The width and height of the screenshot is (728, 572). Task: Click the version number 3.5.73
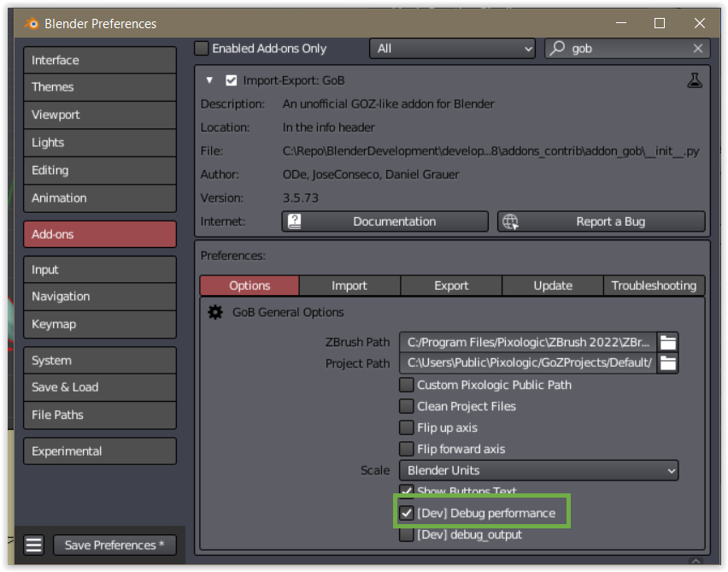pos(301,198)
